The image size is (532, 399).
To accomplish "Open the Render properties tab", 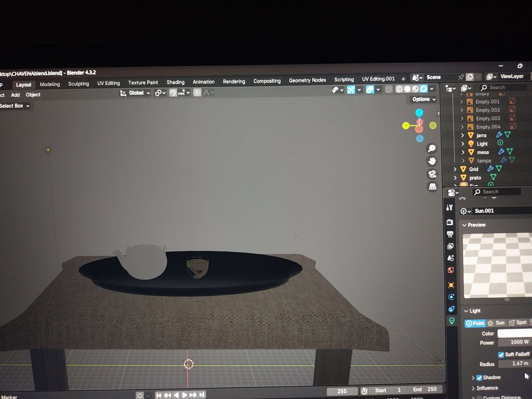I will point(450,222).
